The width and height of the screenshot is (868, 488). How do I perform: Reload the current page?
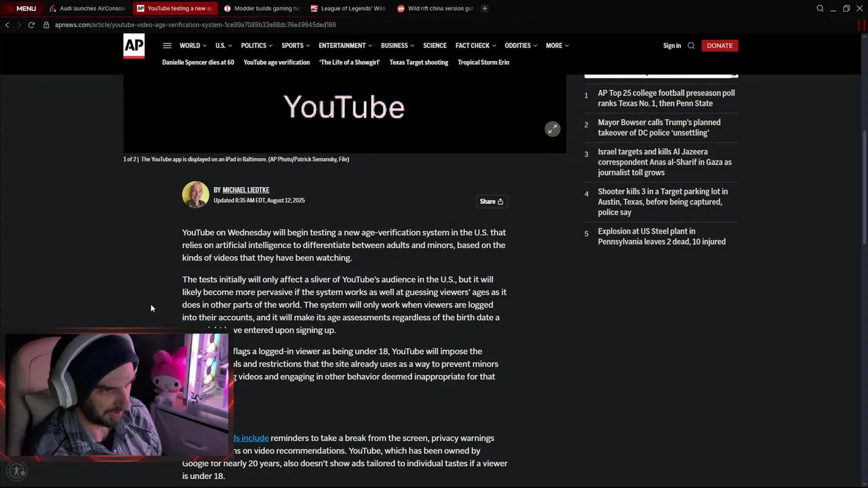[x=31, y=24]
